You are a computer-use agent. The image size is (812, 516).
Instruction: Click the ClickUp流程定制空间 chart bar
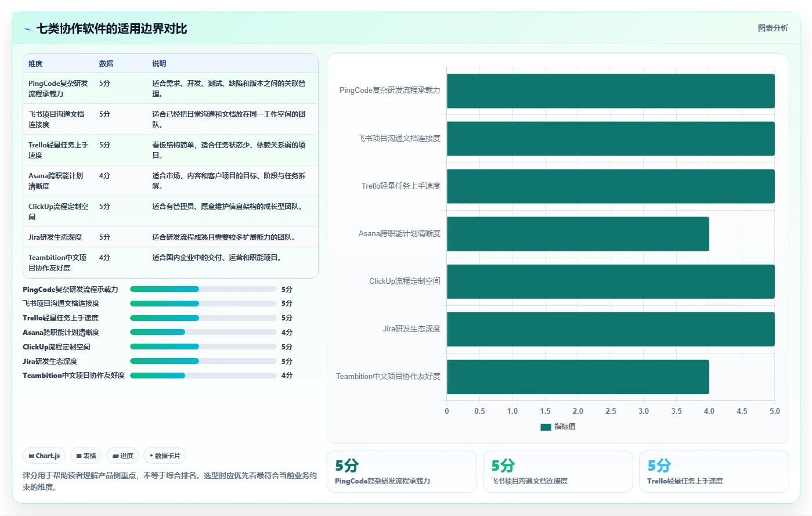(611, 282)
